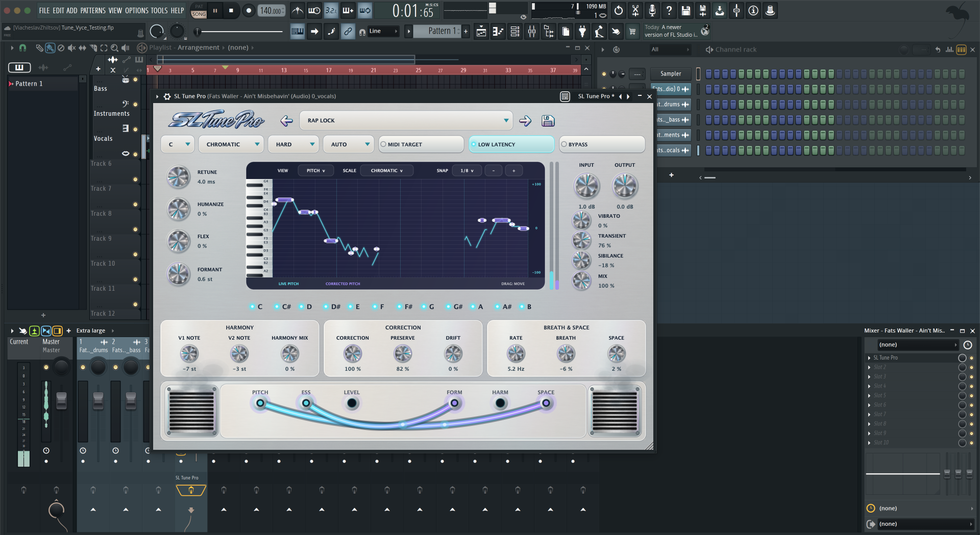This screenshot has width=980, height=535.
Task: Open the CHROMATIC scale dropdown below the preset
Action: pos(231,144)
